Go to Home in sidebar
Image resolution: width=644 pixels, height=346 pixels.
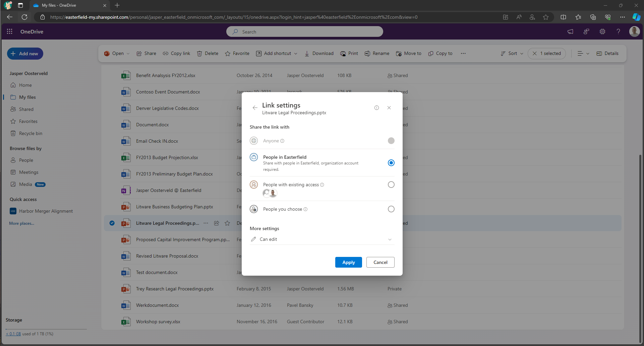(x=25, y=85)
